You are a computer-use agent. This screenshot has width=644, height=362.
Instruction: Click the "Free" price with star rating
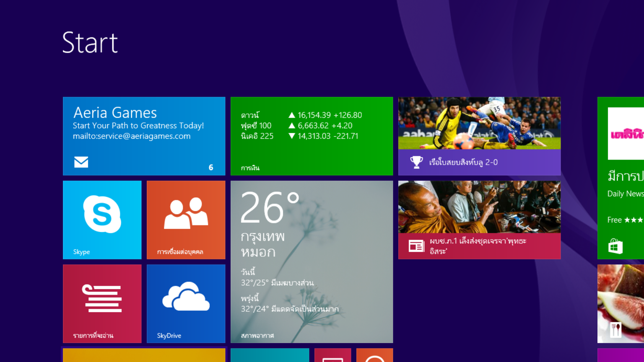(626, 220)
